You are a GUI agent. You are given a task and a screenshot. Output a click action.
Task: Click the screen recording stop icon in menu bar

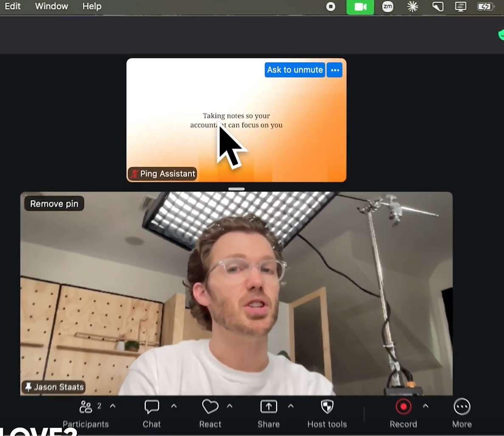click(x=330, y=7)
